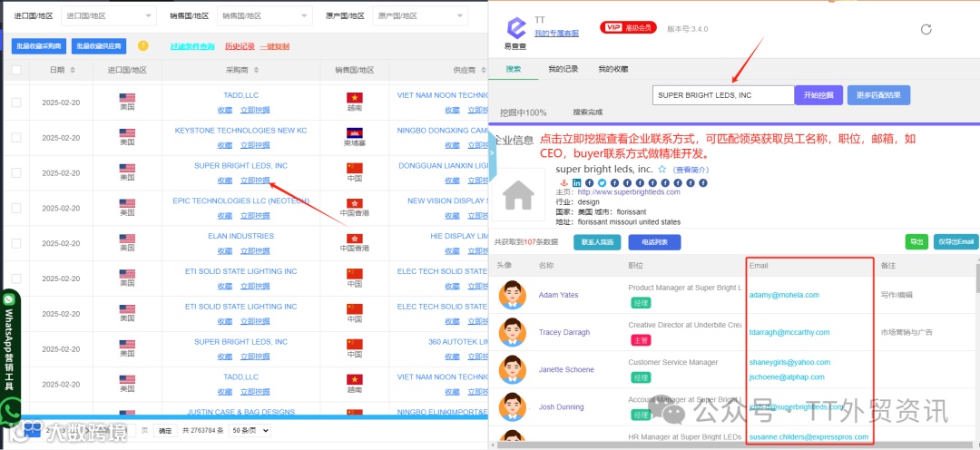This screenshot has width=980, height=450.
Task: Open JUSTIN CASE & BAG DESIGNS buyer link
Action: (241, 412)
